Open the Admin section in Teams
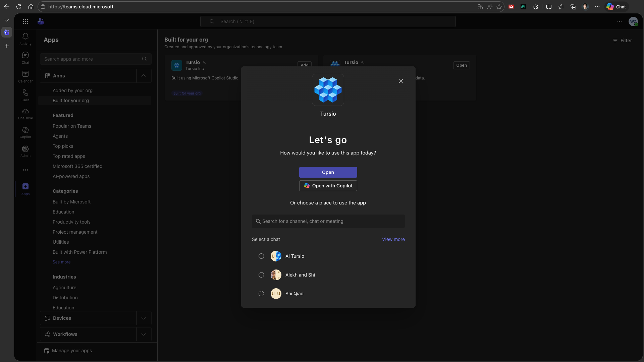The image size is (644, 362). tap(25, 151)
